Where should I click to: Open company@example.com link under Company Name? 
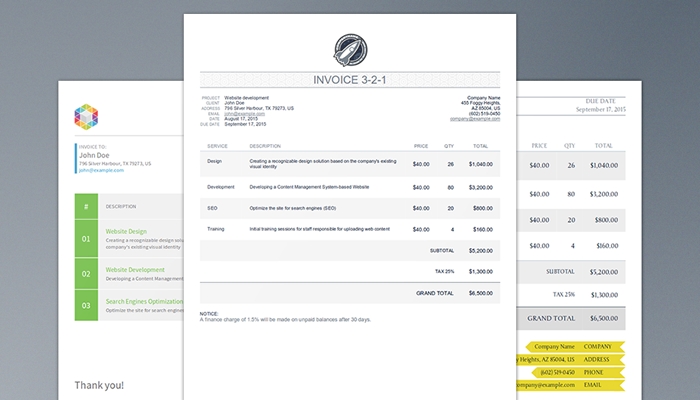(x=474, y=118)
